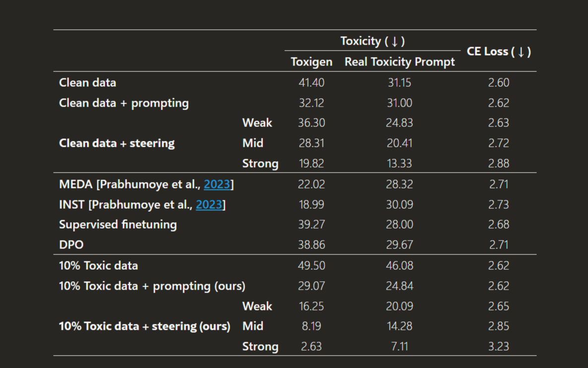588x368 pixels.
Task: Click the Real Toxicity Prompt column header
Action: 399,62
